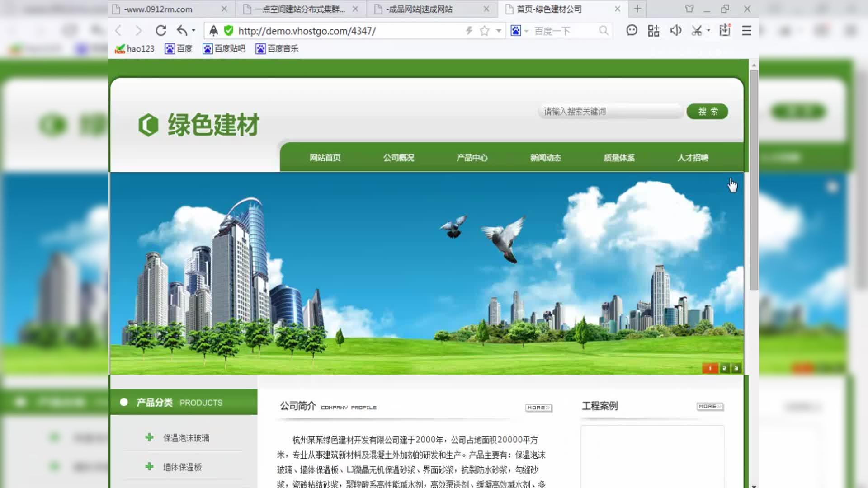Viewport: 868px width, 488px height.
Task: Click the speaker mute icon in toolbar
Action: [675, 31]
